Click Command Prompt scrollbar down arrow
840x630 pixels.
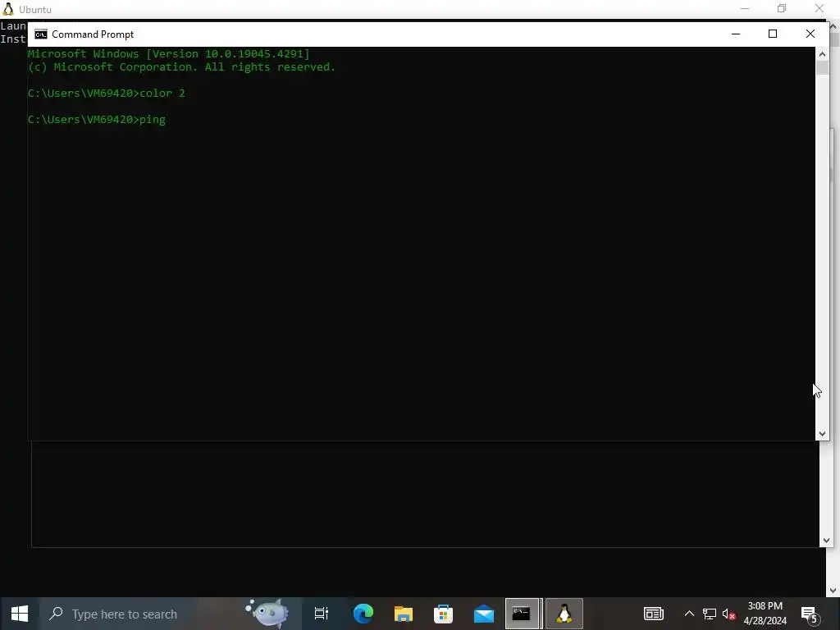822,434
